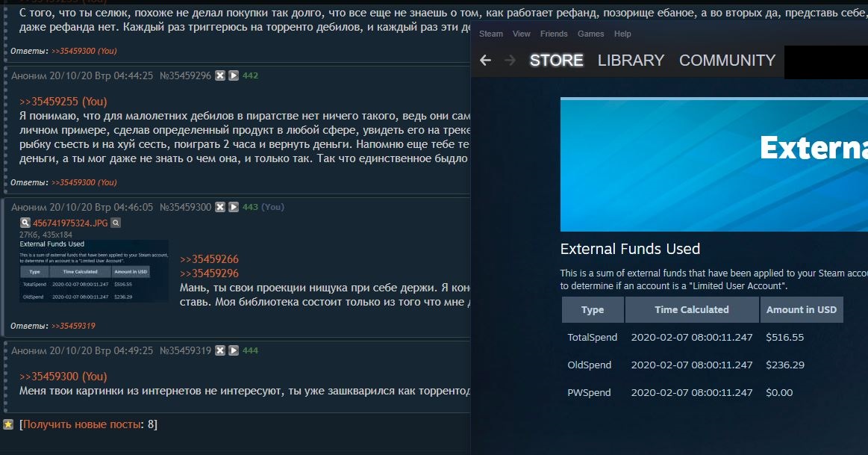Click post number №35459300
Image resolution: width=868 pixels, height=455 pixels.
pyautogui.click(x=185, y=207)
